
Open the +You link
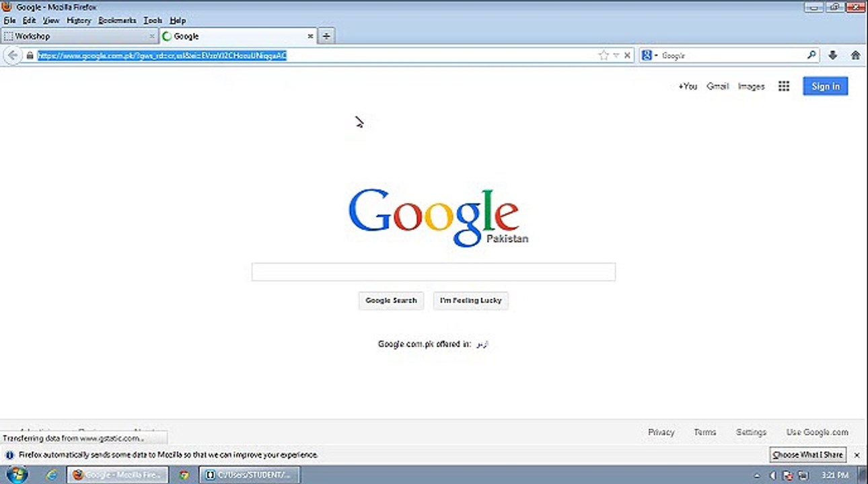click(687, 86)
